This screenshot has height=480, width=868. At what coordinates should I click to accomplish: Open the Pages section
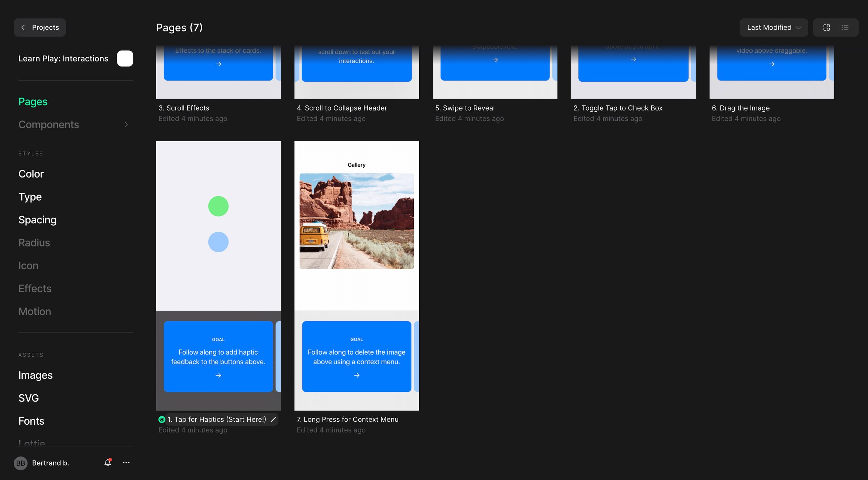(x=33, y=102)
